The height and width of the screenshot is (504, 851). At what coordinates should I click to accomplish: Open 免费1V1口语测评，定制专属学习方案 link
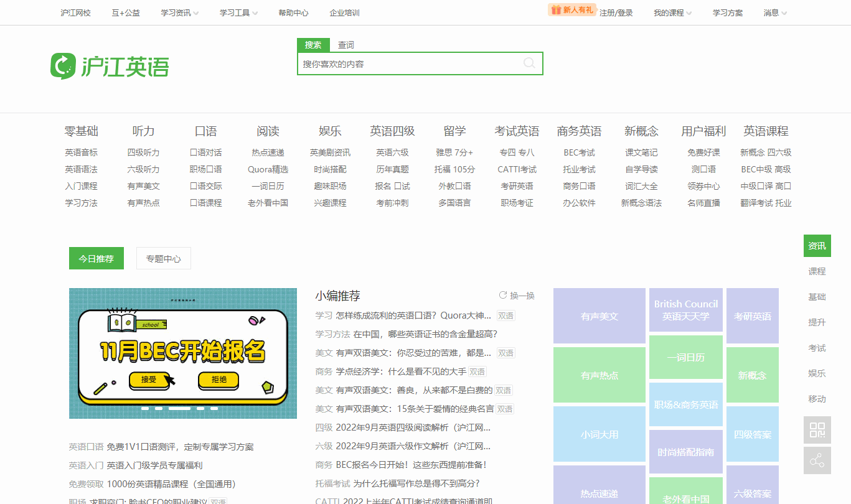(x=180, y=447)
